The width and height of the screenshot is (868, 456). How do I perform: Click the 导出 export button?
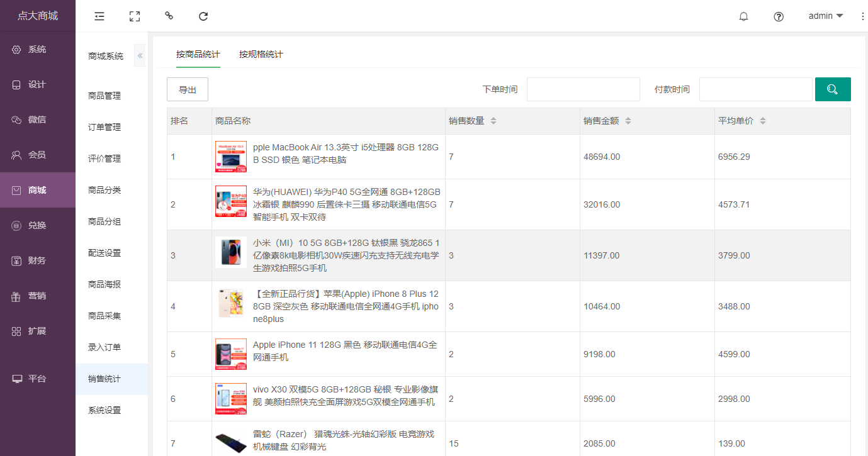188,89
